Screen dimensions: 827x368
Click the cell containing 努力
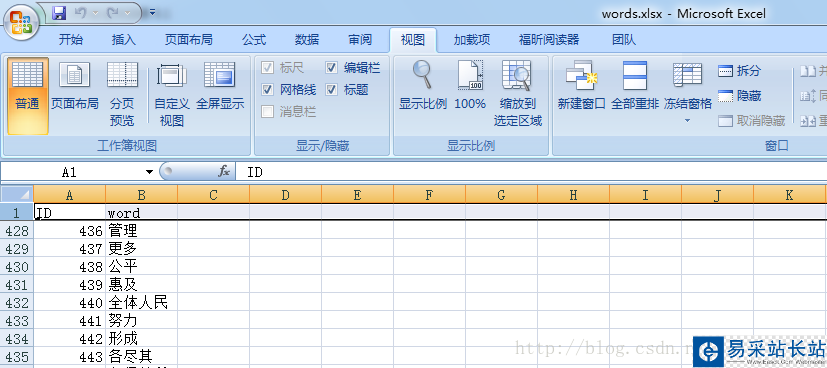141,320
